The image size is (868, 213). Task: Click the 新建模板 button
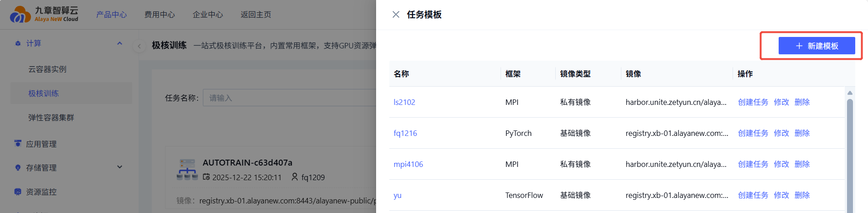coord(816,46)
